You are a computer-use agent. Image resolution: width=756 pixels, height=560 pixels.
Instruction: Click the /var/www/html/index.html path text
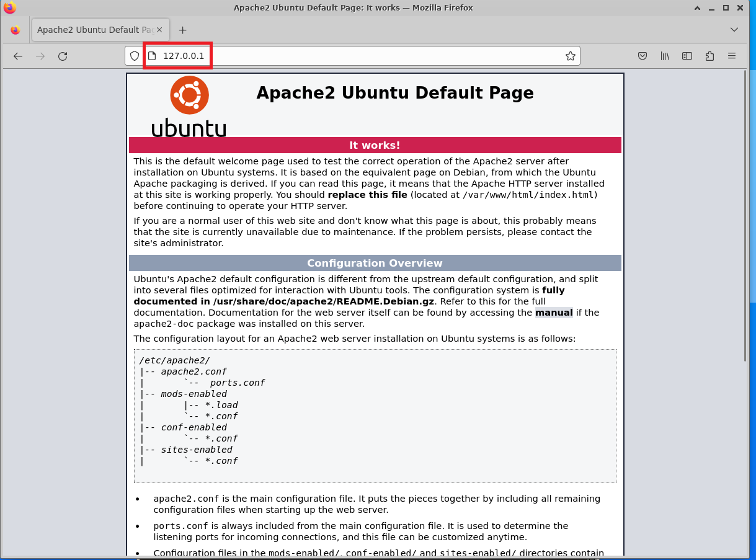530,195
